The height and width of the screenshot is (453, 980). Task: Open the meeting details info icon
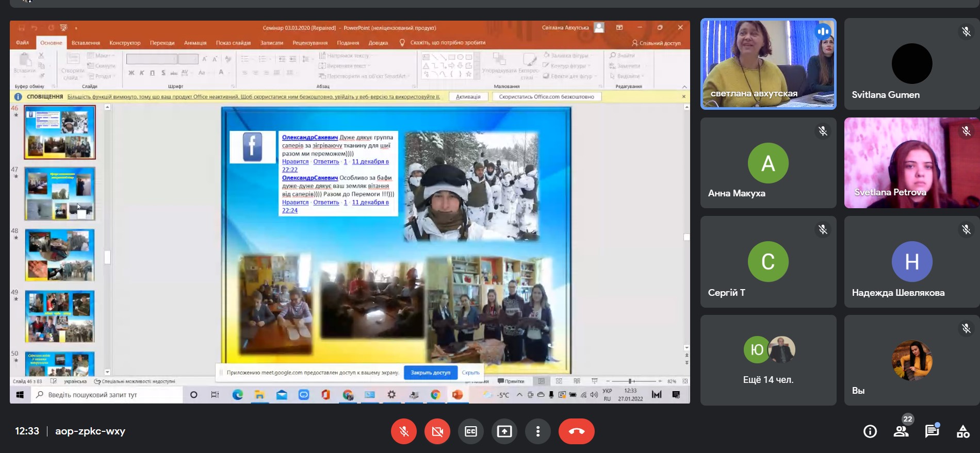pyautogui.click(x=870, y=431)
